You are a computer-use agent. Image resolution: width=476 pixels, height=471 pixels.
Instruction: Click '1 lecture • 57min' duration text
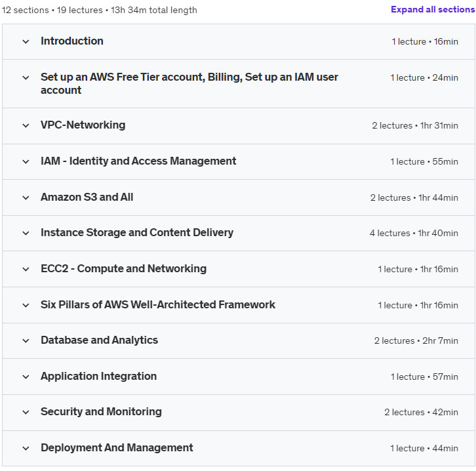coord(424,377)
